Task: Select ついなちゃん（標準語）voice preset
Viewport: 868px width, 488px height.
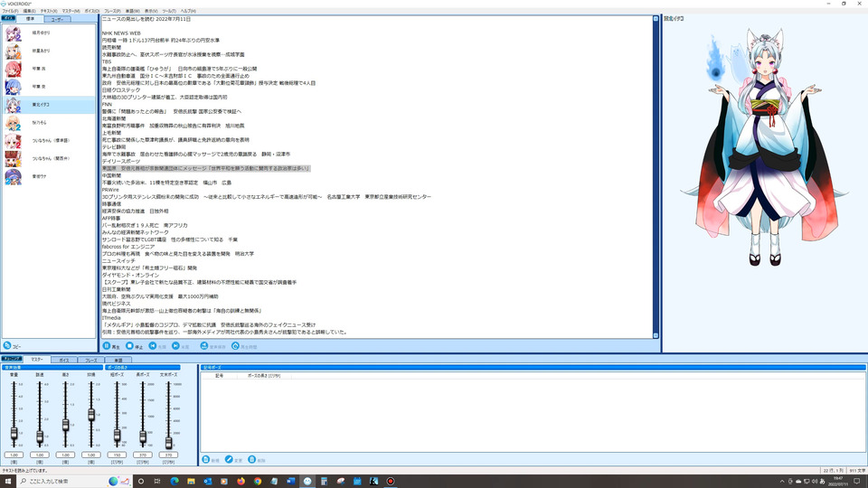Action: click(x=49, y=141)
